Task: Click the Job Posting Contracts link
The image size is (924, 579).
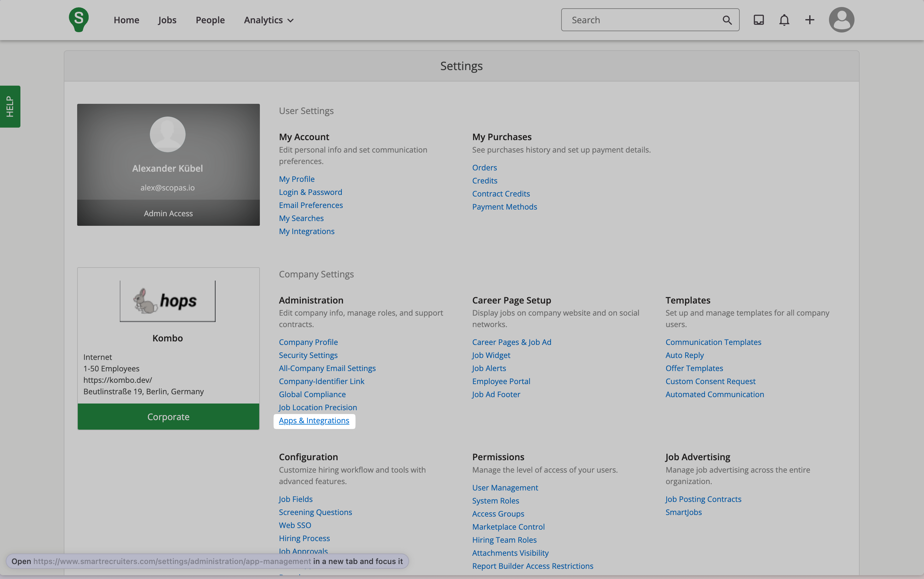Action: (703, 499)
